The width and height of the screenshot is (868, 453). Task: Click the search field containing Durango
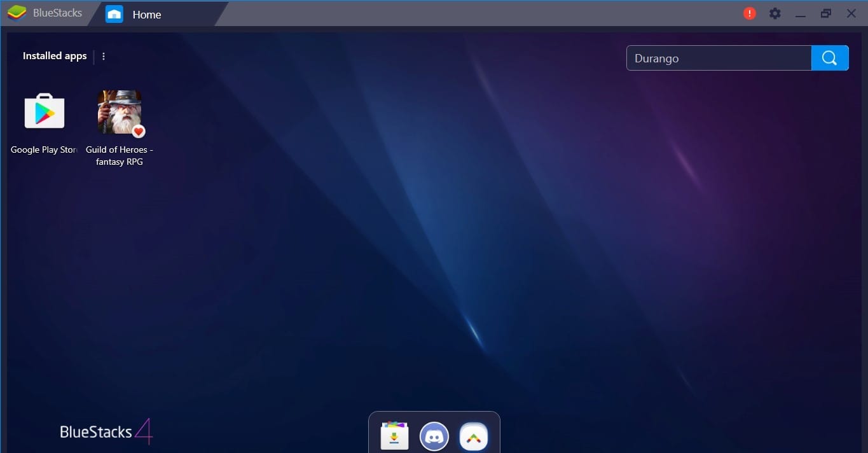(719, 58)
